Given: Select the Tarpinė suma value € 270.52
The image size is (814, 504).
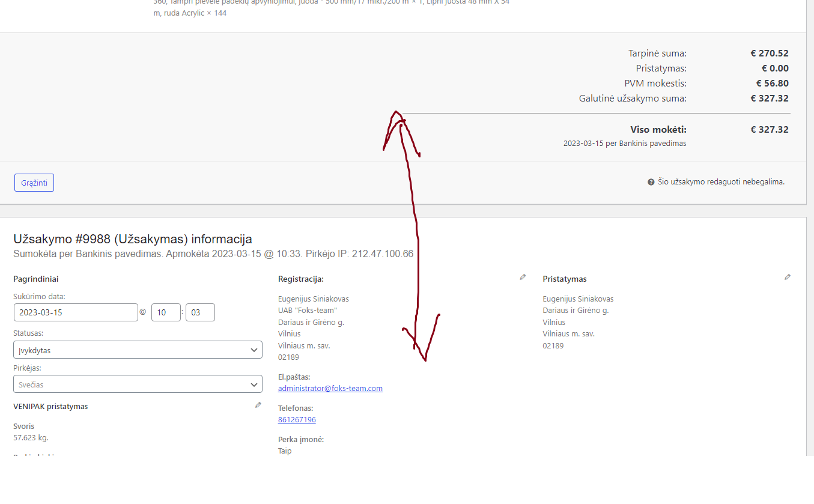Looking at the screenshot, I should tap(770, 53).
